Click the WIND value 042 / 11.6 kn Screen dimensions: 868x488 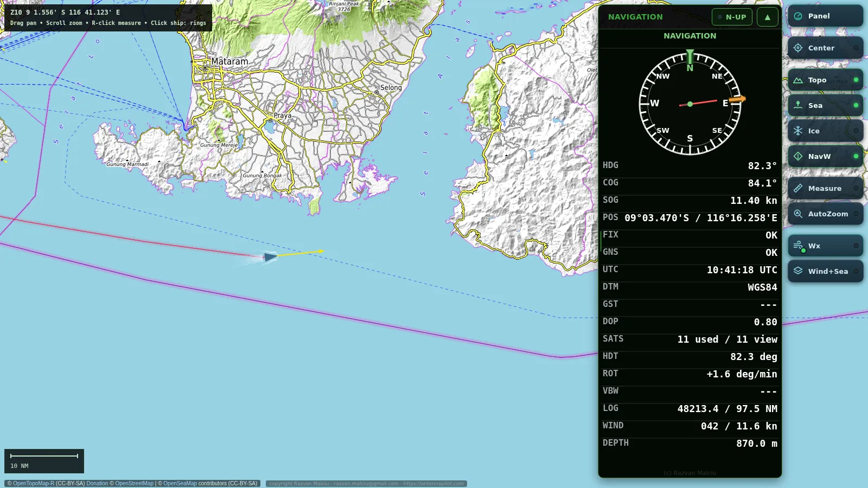pyautogui.click(x=739, y=426)
